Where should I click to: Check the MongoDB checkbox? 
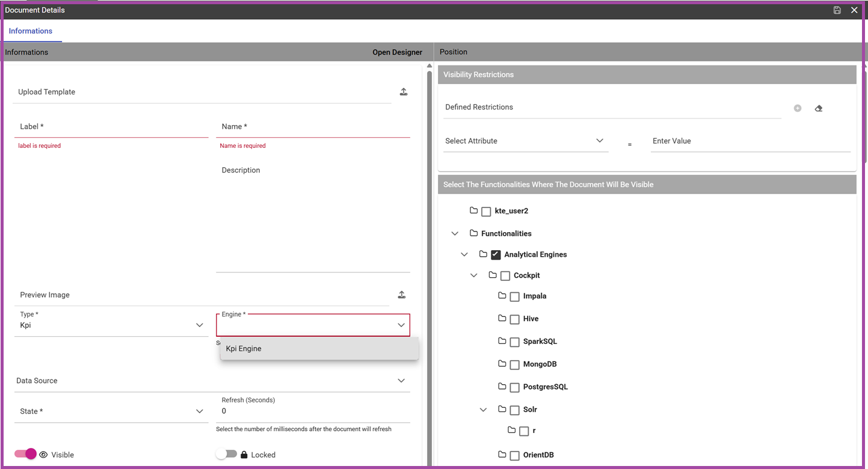[x=515, y=365]
